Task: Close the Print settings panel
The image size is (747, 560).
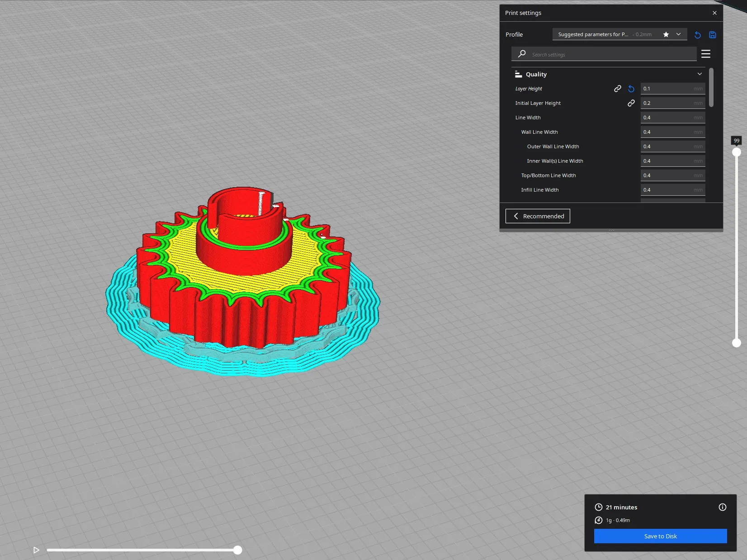Action: (714, 13)
